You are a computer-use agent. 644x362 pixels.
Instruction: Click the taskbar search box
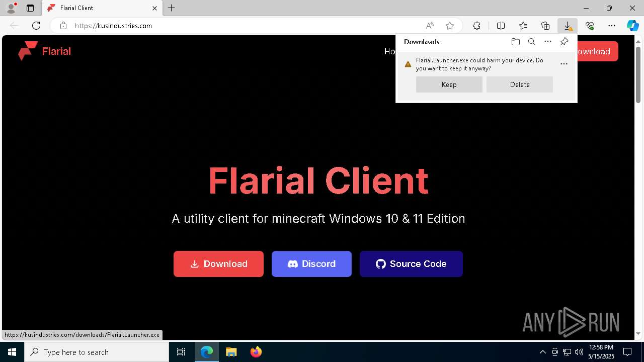click(97, 352)
